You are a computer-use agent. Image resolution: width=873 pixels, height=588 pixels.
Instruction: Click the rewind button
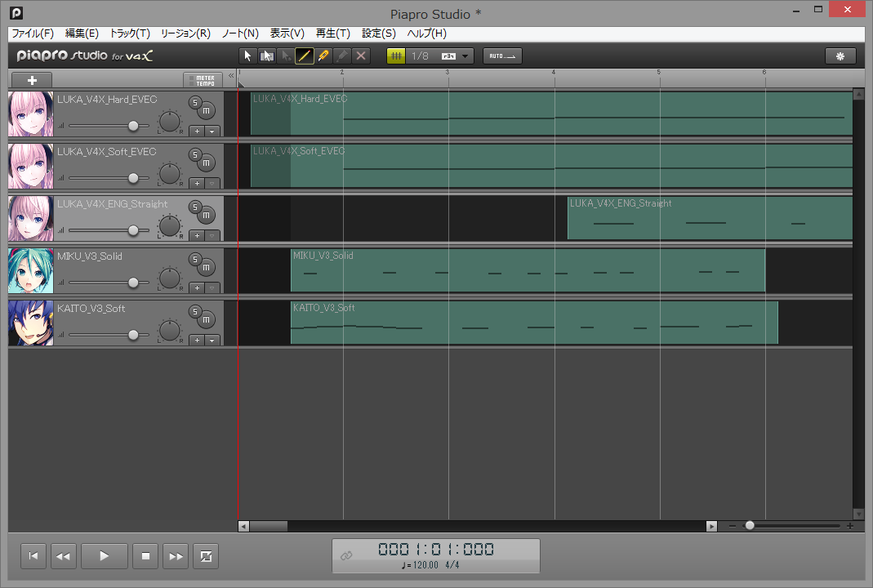point(64,556)
